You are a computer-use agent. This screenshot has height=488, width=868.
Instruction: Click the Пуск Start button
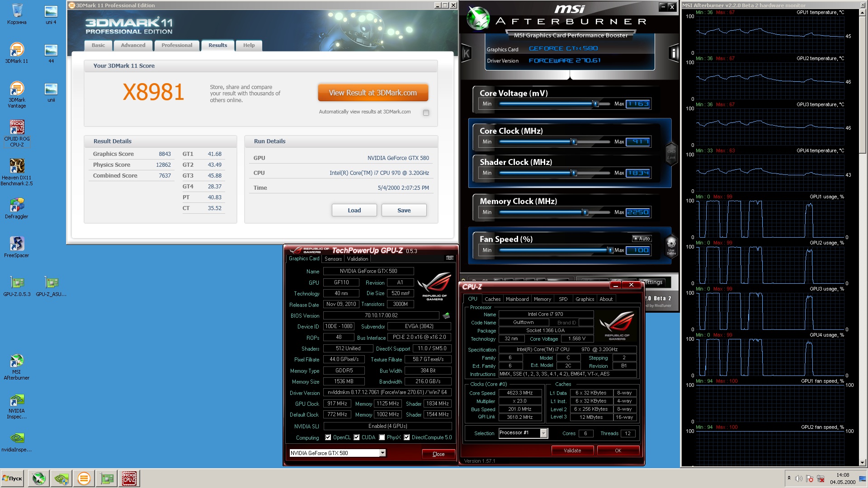coord(13,478)
